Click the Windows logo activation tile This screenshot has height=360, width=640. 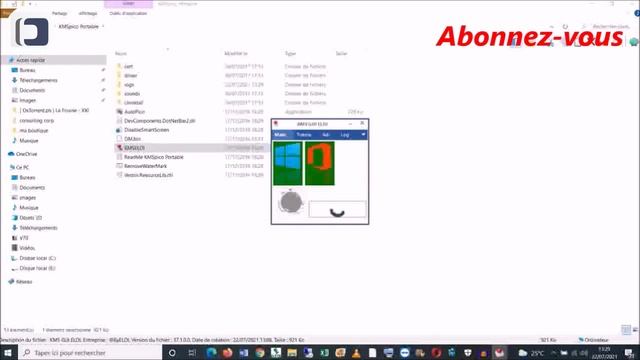[x=288, y=163]
